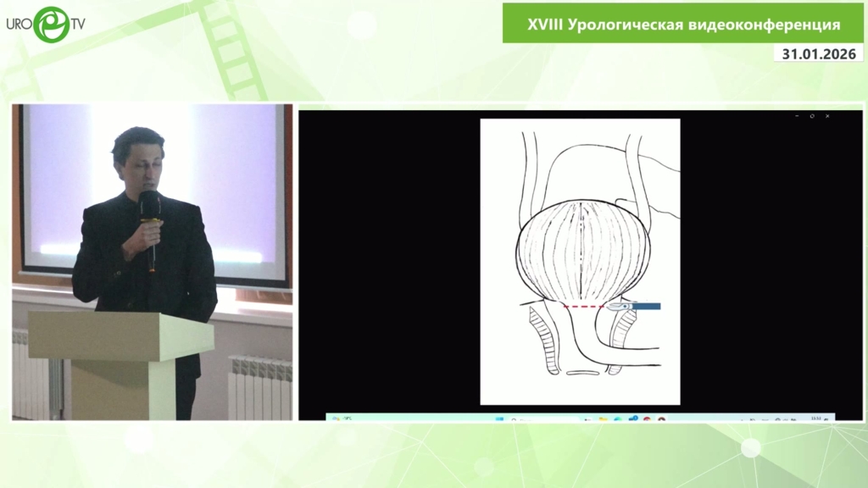
Task: Open the yellow File Explorer folder icon
Action: [x=603, y=419]
